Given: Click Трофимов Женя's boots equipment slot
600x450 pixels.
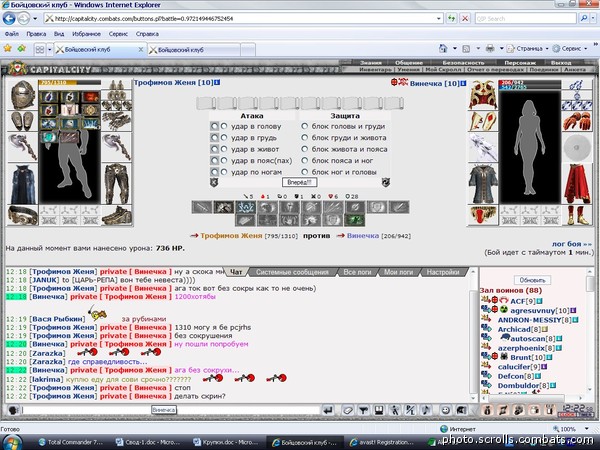Looking at the screenshot, I should coord(117,215).
